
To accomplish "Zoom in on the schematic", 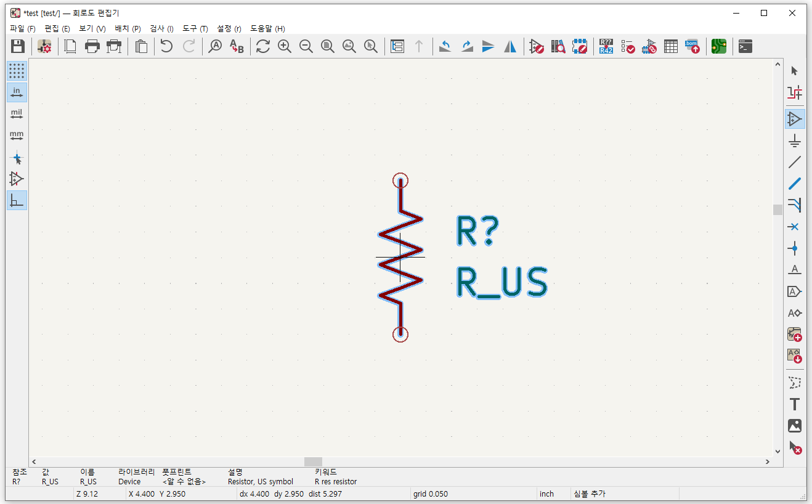I will coord(285,46).
